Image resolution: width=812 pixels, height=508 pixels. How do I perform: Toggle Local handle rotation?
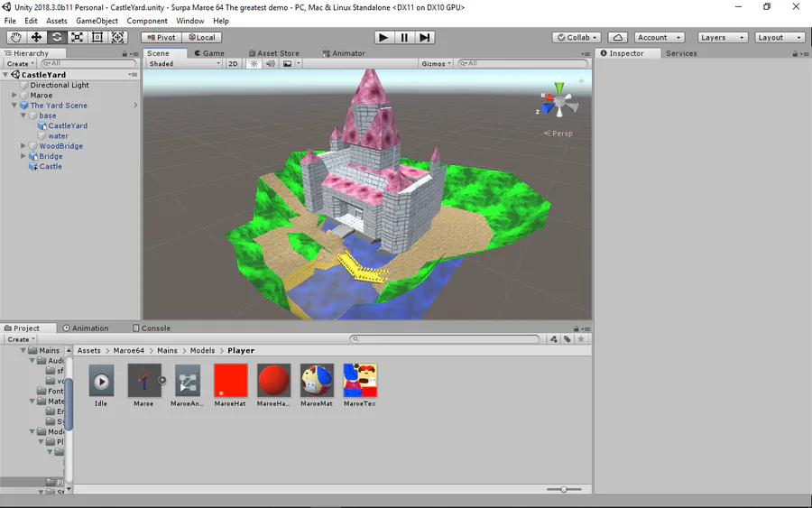point(202,37)
